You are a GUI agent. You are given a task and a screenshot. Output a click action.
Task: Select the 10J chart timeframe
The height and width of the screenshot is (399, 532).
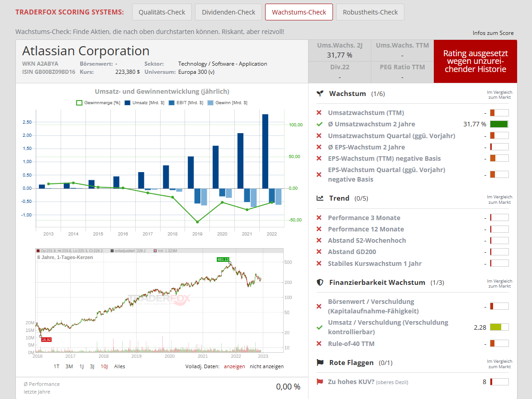coord(104,366)
